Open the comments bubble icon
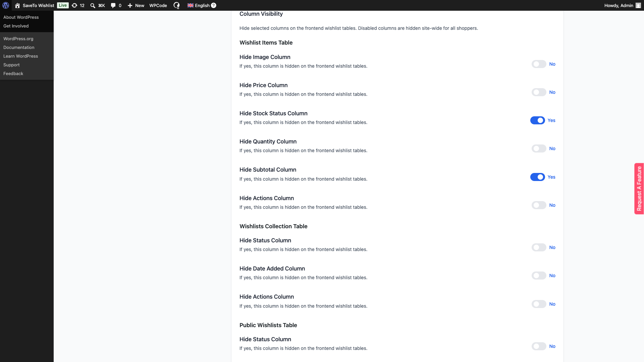Screen dimensions: 644x362 113,5
